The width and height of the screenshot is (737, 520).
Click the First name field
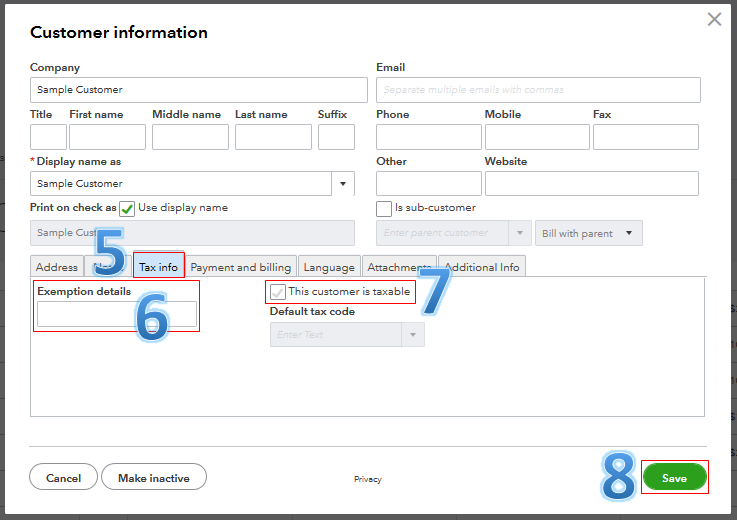click(108, 137)
